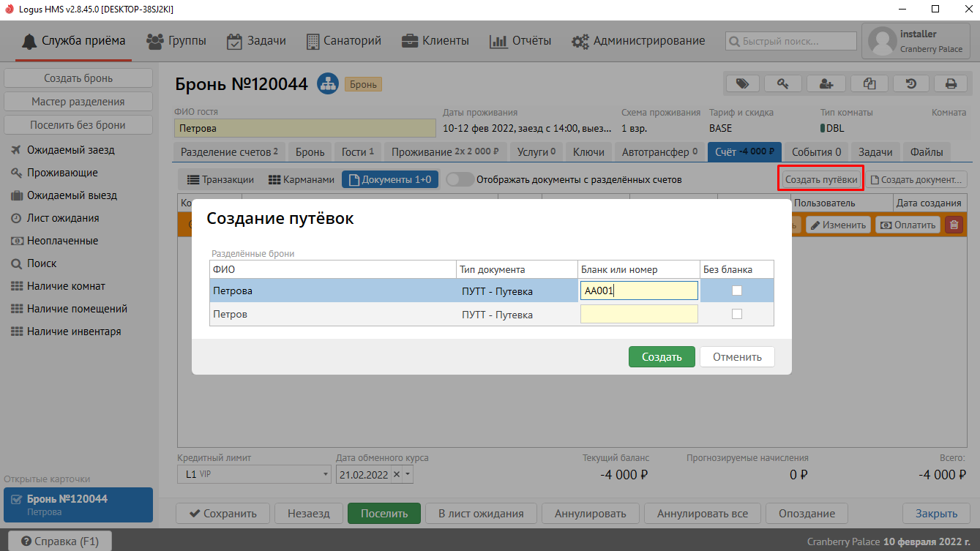The height and width of the screenshot is (551, 980).
Task: Expand the Кредитный лимит dropdown
Action: pos(326,474)
